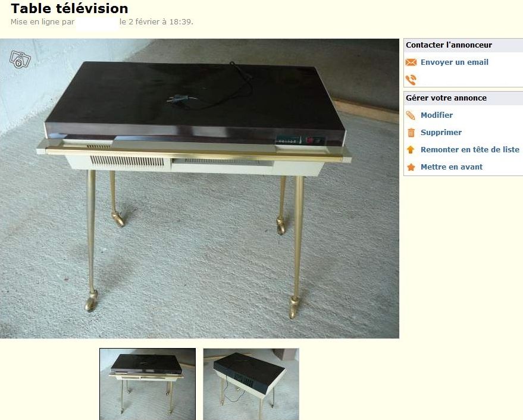523x420 pixels.
Task: Click the Table télévision listing title
Action: (x=70, y=8)
